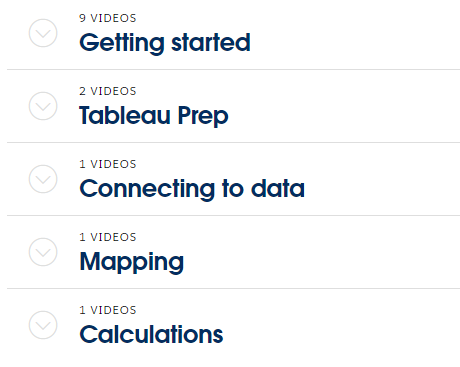The image size is (460, 367).
Task: Click empty row area beside Tableau Prep
Action: click(x=345, y=106)
